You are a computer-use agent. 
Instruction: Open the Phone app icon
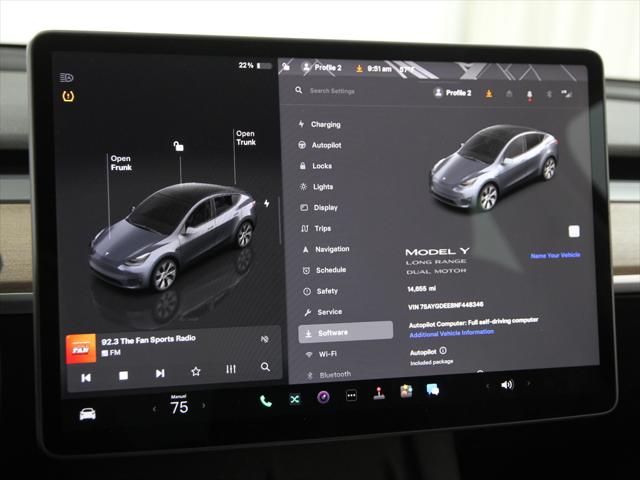click(x=266, y=401)
